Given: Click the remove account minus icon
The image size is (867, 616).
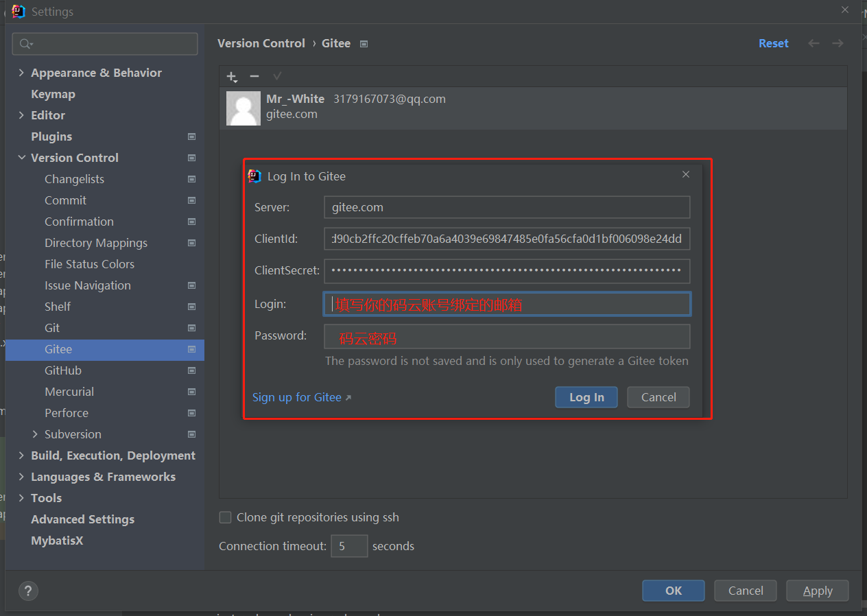Looking at the screenshot, I should pos(254,76).
